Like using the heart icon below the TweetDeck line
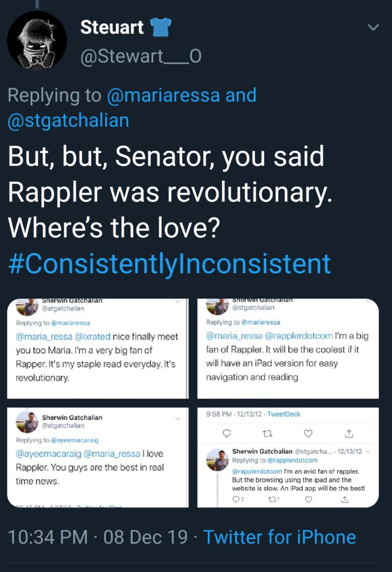 coord(308,433)
